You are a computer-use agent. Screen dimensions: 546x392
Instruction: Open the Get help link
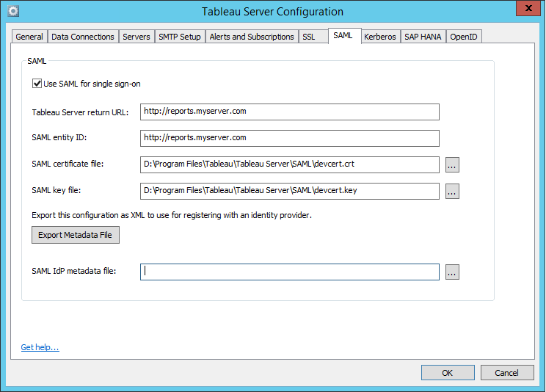click(40, 347)
